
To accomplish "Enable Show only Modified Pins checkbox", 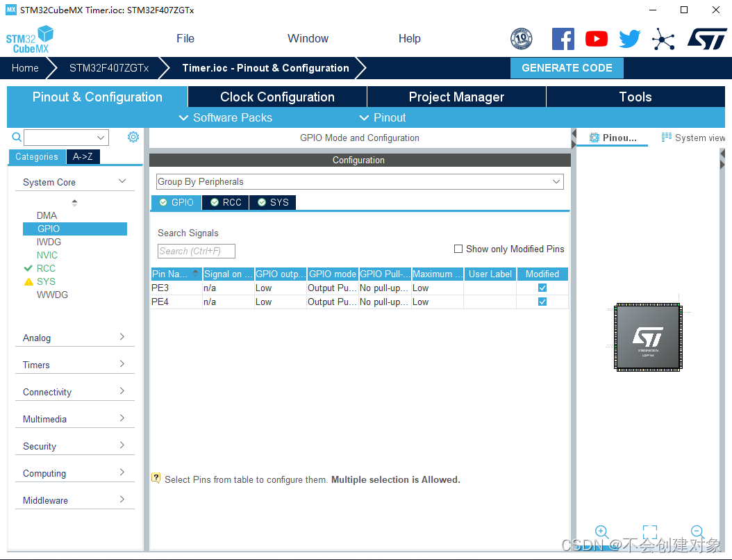I will coord(458,249).
